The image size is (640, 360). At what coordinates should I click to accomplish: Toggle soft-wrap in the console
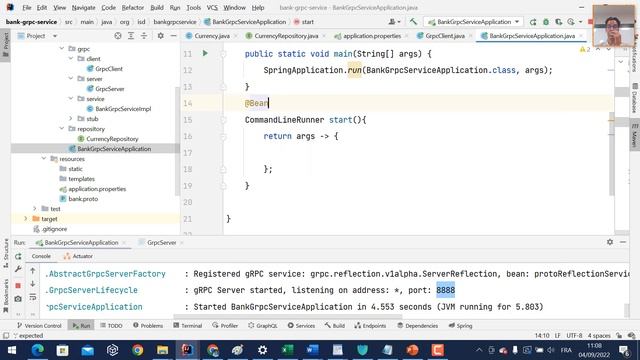(x=33, y=298)
